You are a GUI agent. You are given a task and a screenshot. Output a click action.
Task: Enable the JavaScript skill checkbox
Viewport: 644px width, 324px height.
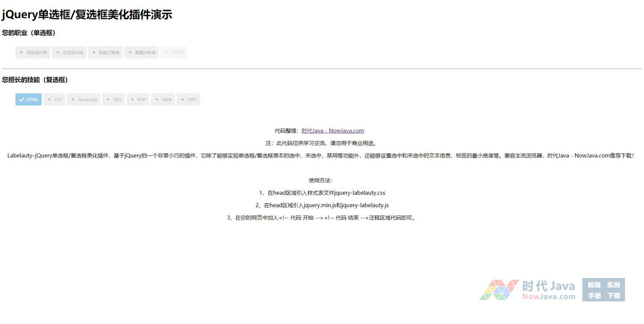[84, 99]
